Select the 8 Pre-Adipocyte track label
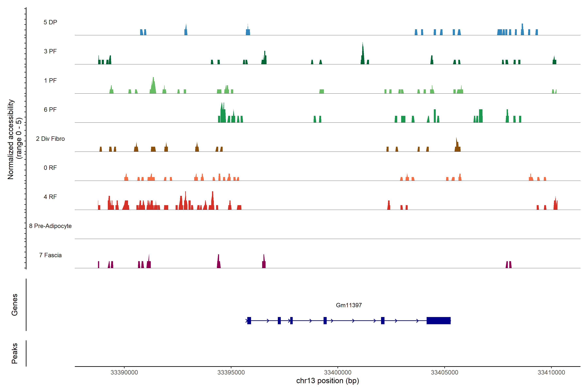Screen dimensions: 588x392 pyautogui.click(x=50, y=226)
